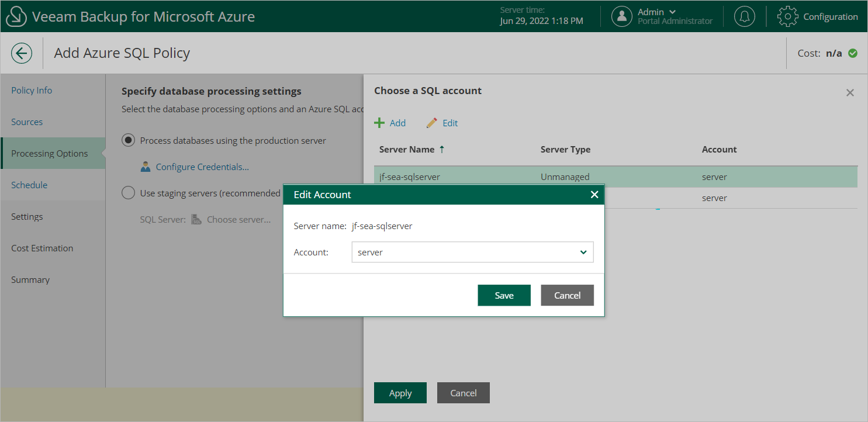
Task: Click the Choose server icon
Action: (197, 220)
